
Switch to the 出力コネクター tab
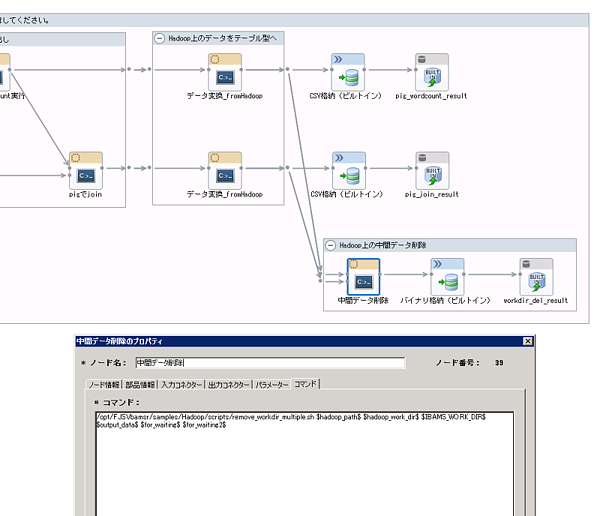pos(228,385)
